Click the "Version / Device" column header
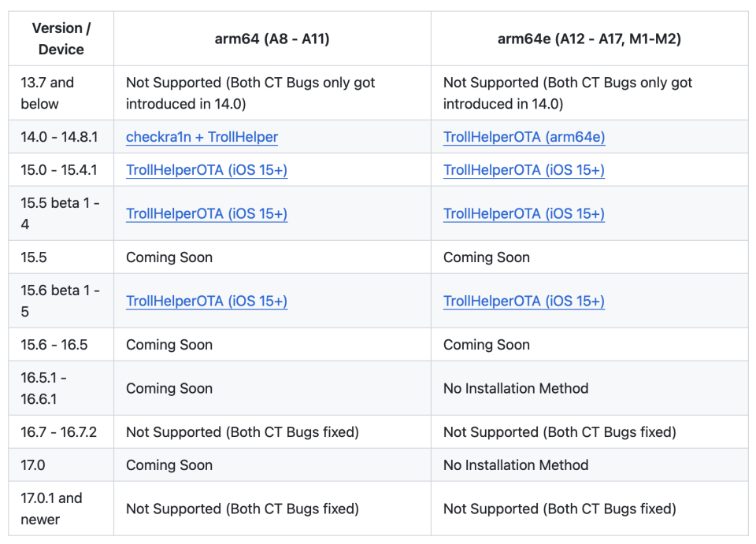The image size is (756, 544). pos(61,39)
